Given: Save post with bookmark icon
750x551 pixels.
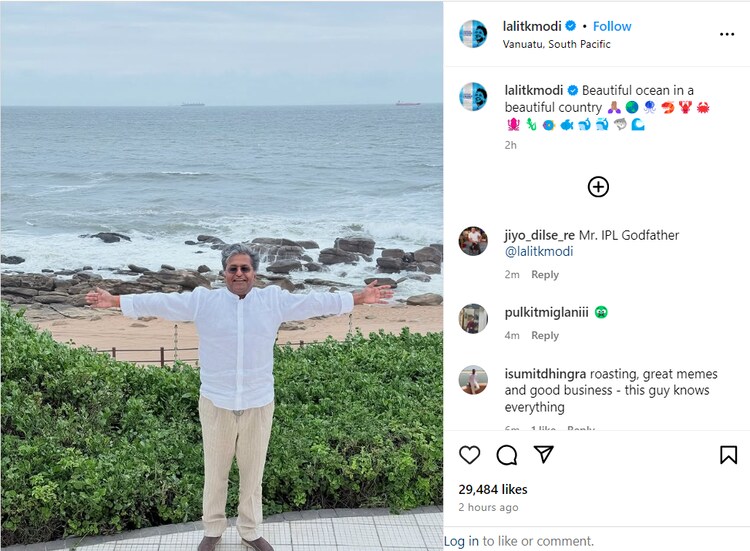Looking at the screenshot, I should pyautogui.click(x=728, y=455).
